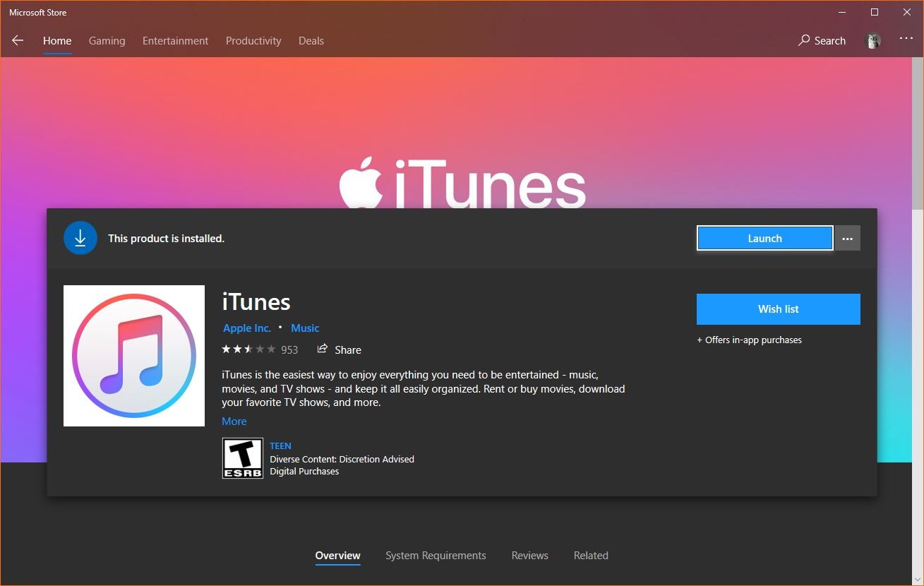Open Apple Inc. publisher link
The width and height of the screenshot is (924, 586).
click(247, 328)
